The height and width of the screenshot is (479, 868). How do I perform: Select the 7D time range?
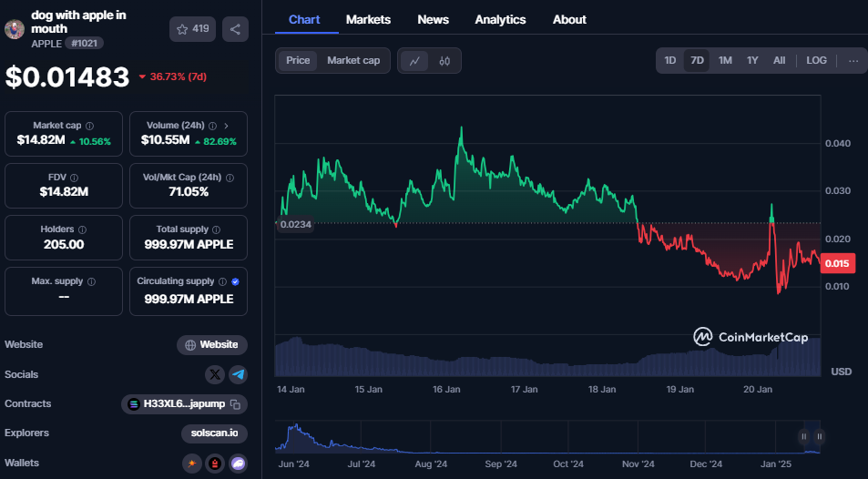pyautogui.click(x=697, y=60)
